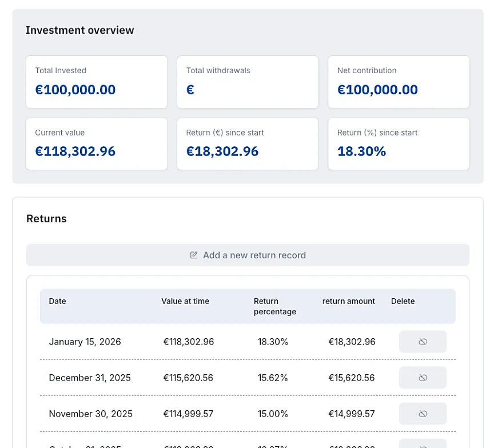Select the Current value card showing €118,302.96
The image size is (494, 448).
(x=97, y=144)
